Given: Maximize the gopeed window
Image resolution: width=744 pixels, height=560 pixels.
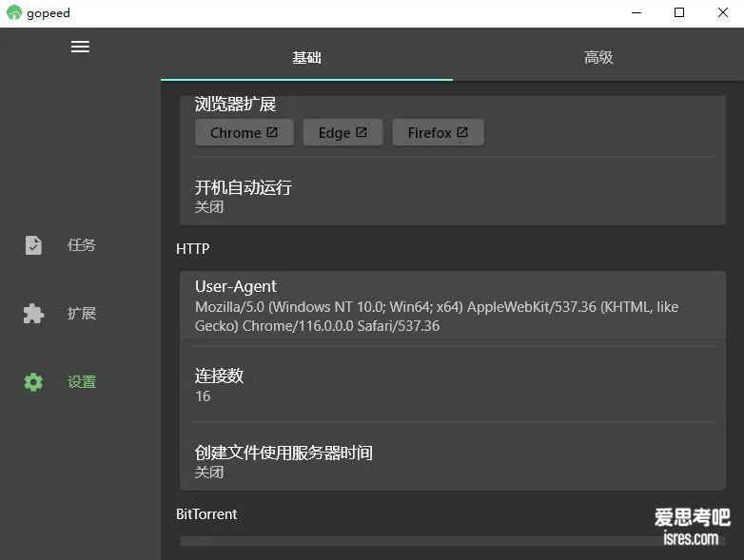Looking at the screenshot, I should click(x=679, y=12).
